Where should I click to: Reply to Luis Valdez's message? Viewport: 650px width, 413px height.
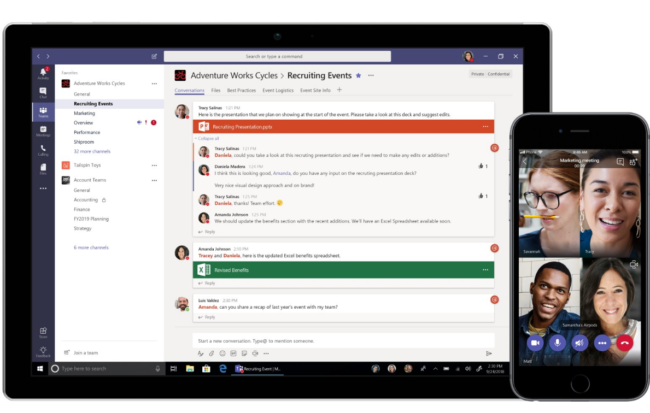coord(206,317)
